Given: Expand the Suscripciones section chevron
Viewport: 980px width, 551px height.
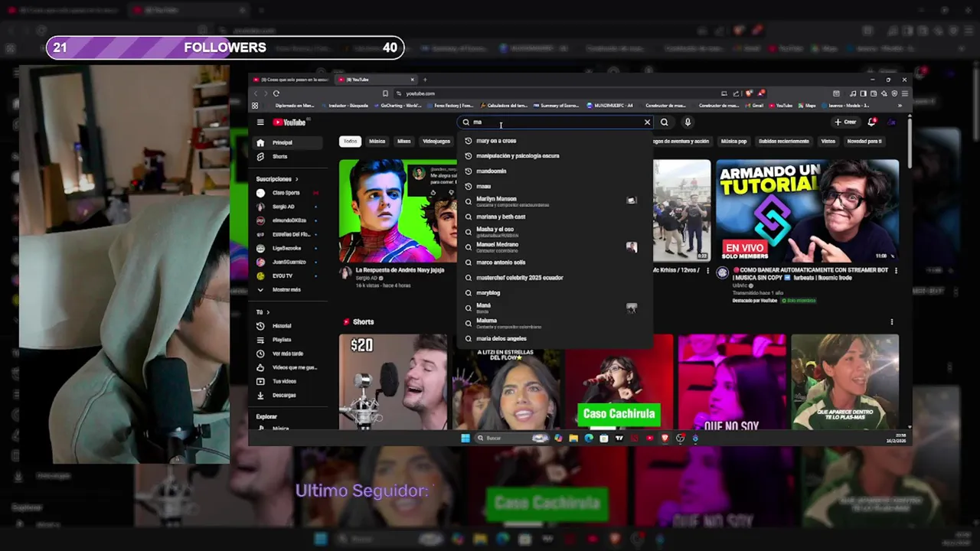Looking at the screenshot, I should tap(296, 179).
